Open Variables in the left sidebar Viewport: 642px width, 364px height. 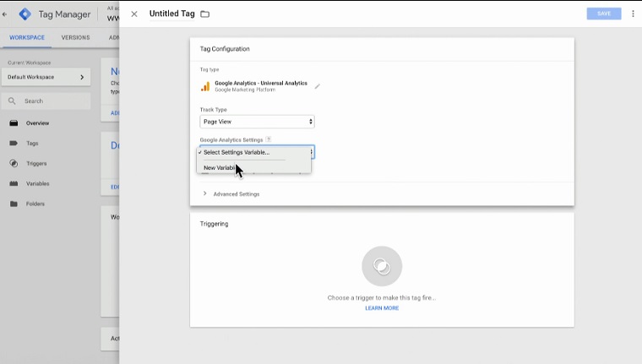(37, 183)
